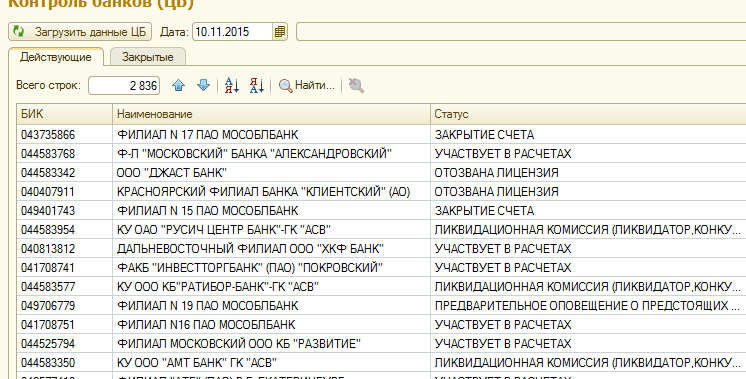Image resolution: width=746 pixels, height=379 pixels.
Task: Click the cancel search magnifier icon
Action: [x=356, y=86]
